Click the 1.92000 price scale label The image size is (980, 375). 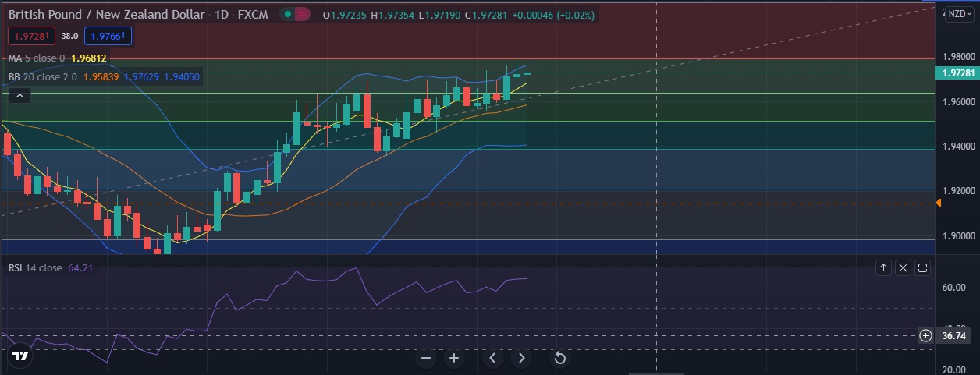click(958, 191)
